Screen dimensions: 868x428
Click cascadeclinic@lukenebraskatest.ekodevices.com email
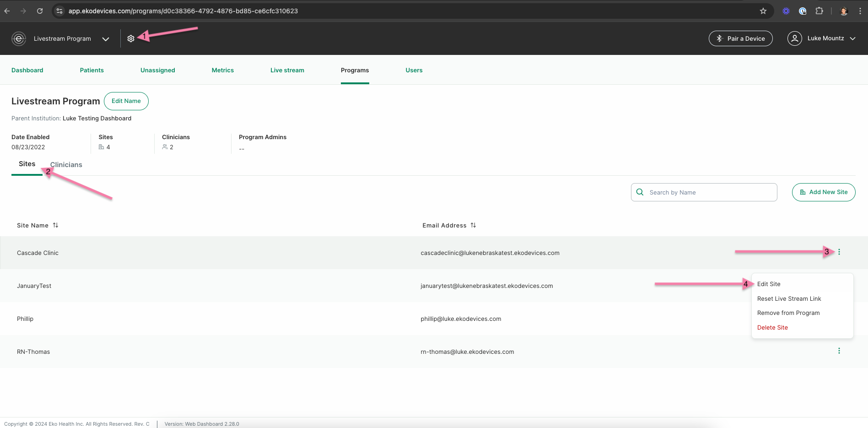(490, 253)
